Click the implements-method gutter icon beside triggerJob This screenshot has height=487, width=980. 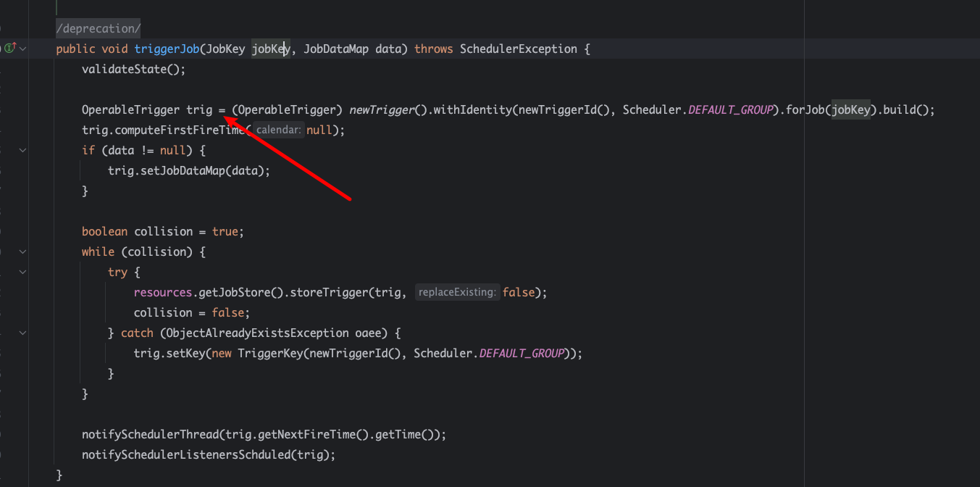9,49
